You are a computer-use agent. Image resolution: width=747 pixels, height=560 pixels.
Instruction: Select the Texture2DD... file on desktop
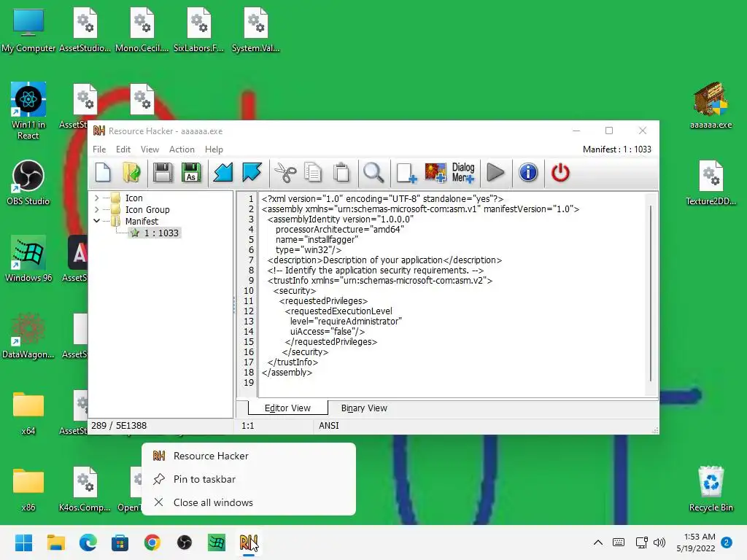tap(711, 183)
